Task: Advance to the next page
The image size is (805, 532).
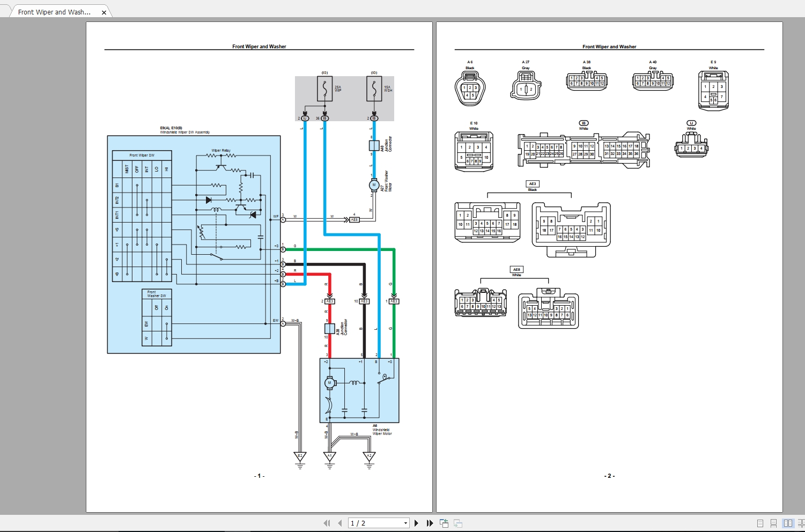Action: (x=417, y=523)
